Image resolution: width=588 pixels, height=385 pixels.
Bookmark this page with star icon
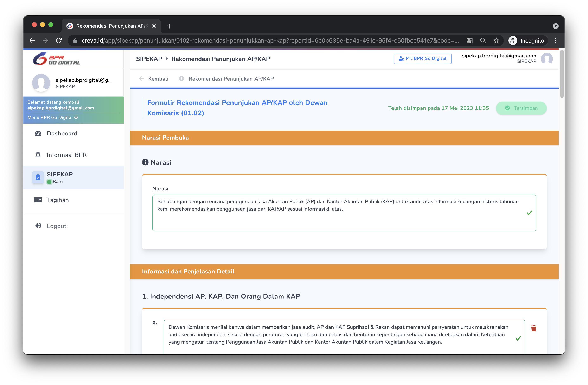pyautogui.click(x=496, y=40)
